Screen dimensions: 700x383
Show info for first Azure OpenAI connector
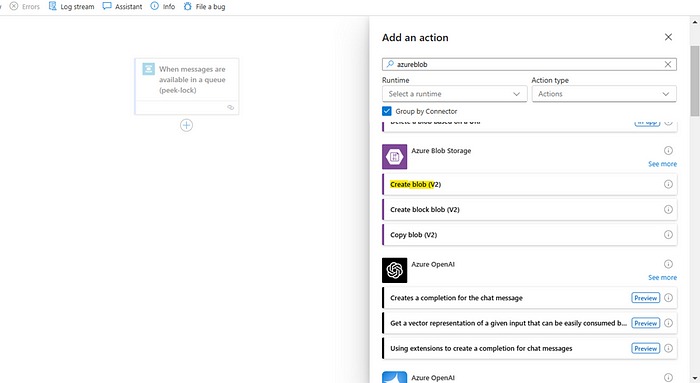[x=668, y=264]
